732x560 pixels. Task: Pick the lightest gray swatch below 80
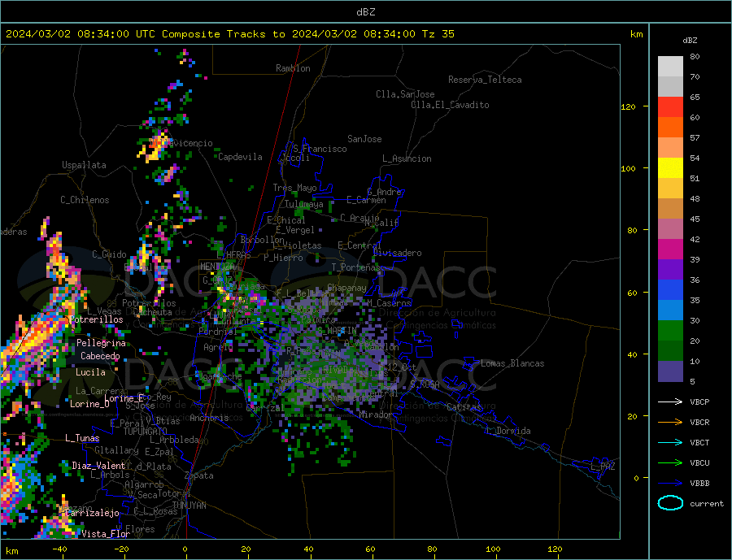tap(670, 67)
